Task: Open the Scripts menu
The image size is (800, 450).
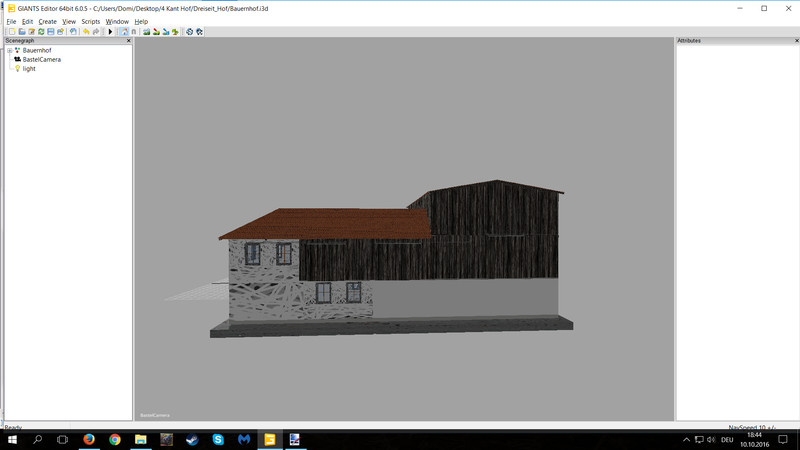Action: (x=90, y=21)
